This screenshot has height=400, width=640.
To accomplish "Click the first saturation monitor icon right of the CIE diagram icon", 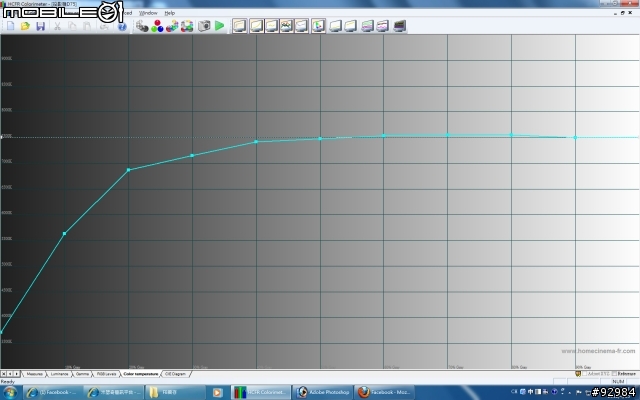I will coord(335,26).
